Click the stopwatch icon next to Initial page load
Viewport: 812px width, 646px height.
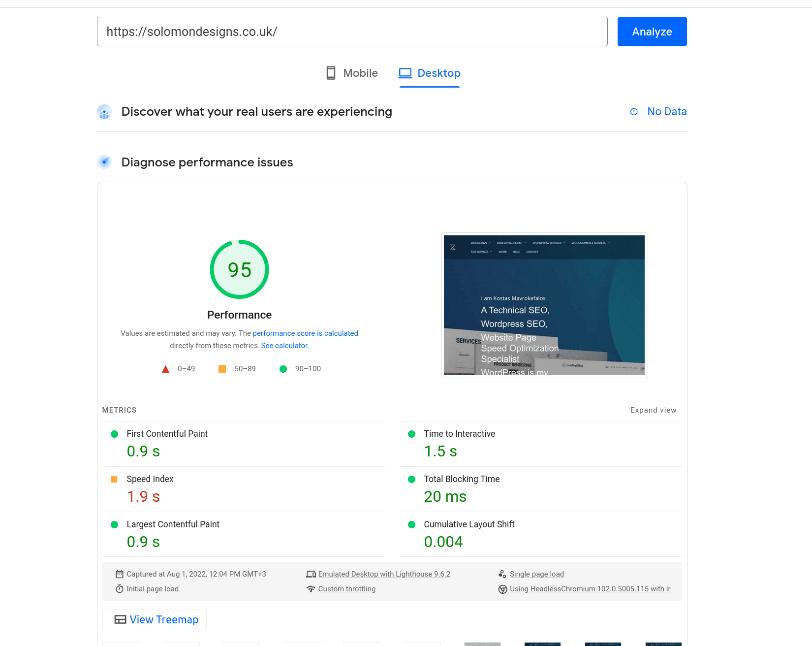click(x=120, y=588)
